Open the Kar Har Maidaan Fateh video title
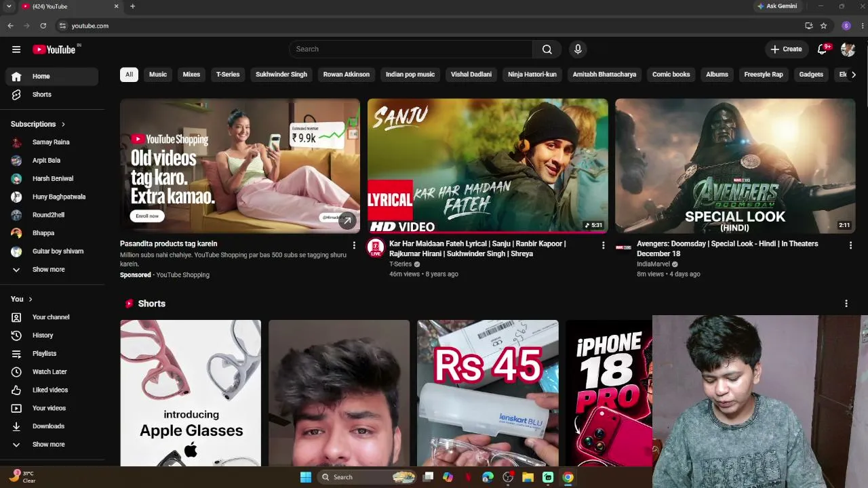This screenshot has width=868, height=488. [x=477, y=249]
